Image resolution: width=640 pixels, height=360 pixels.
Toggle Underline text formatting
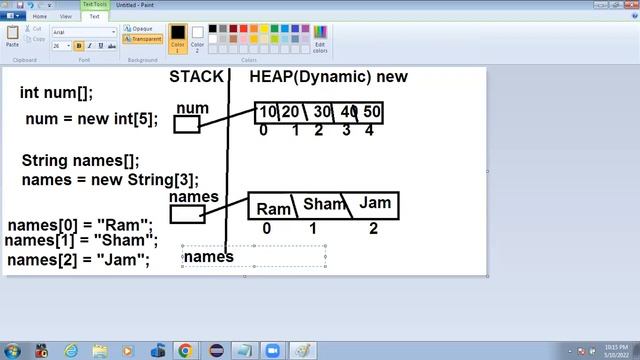(x=101, y=46)
